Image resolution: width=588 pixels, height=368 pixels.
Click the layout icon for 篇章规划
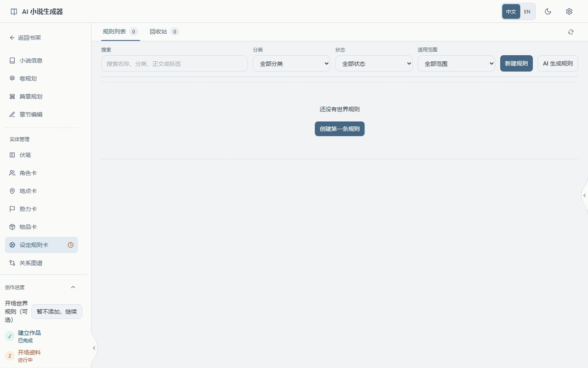click(12, 97)
